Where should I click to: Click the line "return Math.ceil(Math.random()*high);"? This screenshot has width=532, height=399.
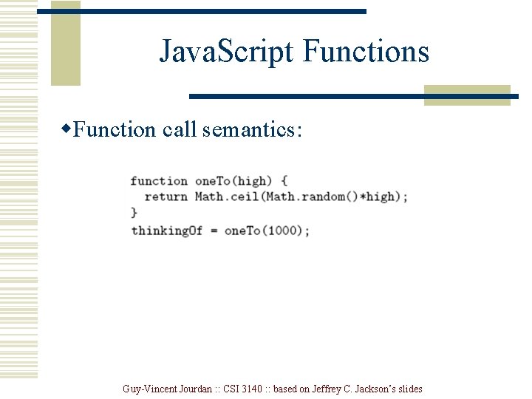click(276, 197)
